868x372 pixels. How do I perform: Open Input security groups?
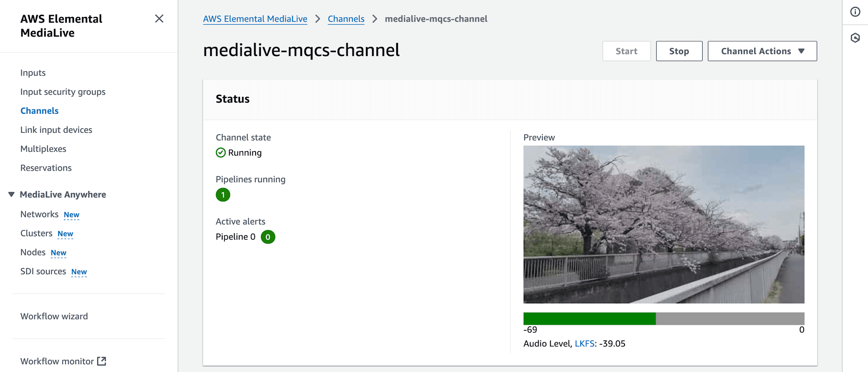[63, 92]
